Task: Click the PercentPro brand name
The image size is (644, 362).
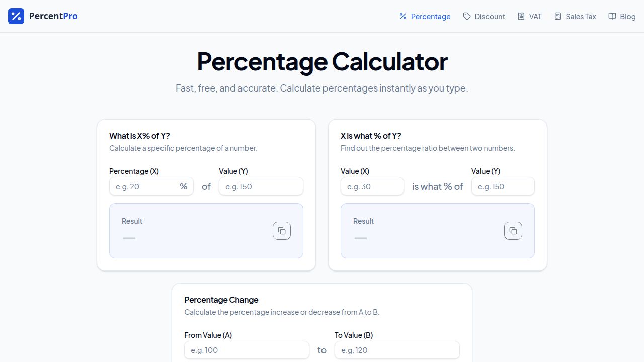Action: coord(53,16)
